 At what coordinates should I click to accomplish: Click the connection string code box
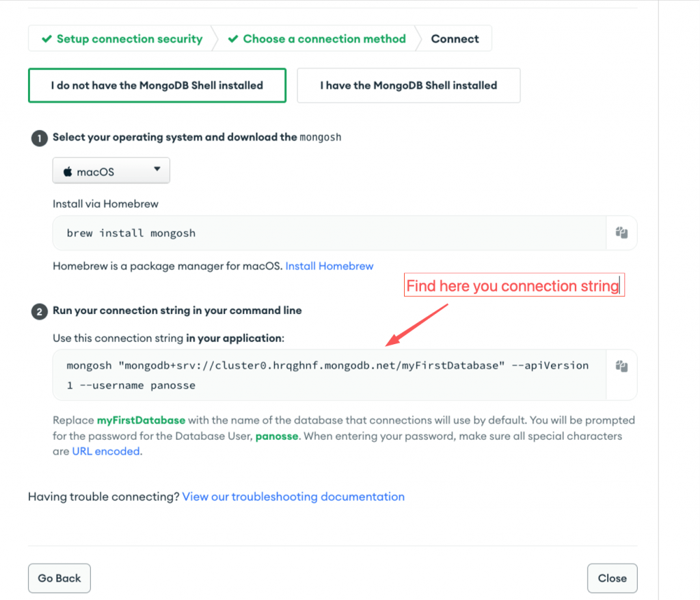click(329, 375)
